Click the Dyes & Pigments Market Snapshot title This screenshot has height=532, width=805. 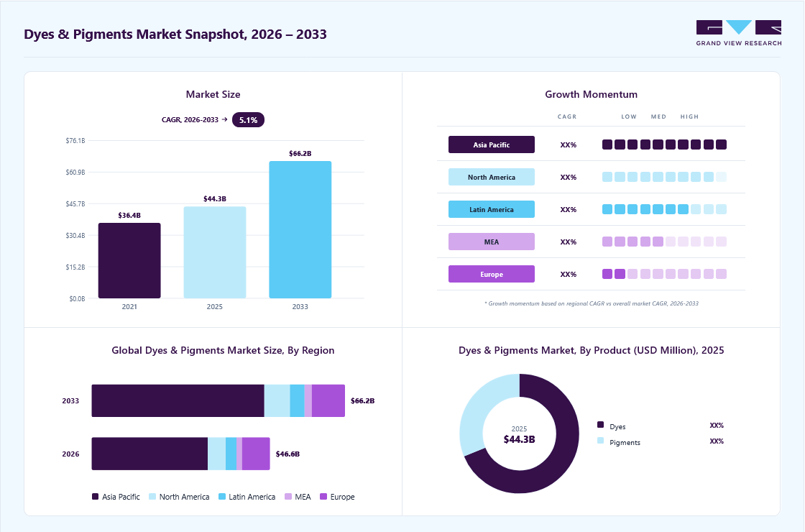[x=175, y=35]
